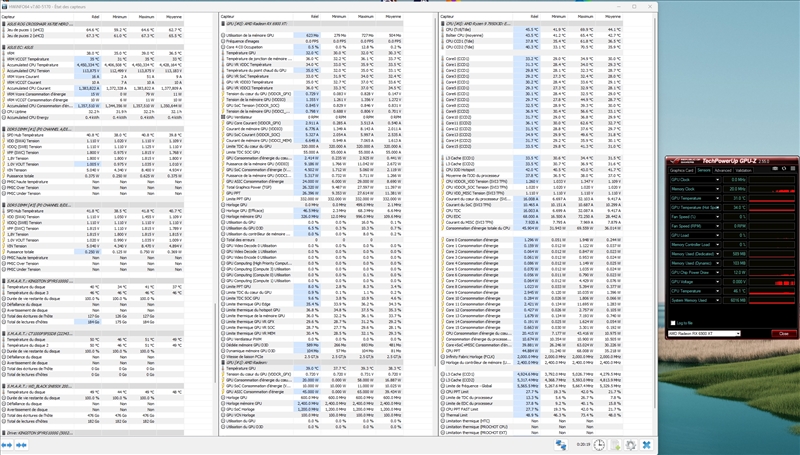Click the HWiNFO64 title bar app icon

pos(6,5)
